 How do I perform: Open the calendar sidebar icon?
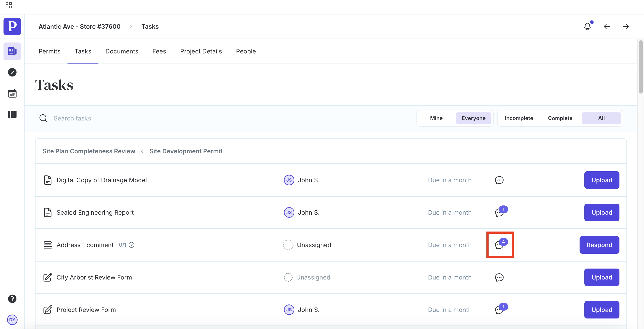[x=12, y=94]
